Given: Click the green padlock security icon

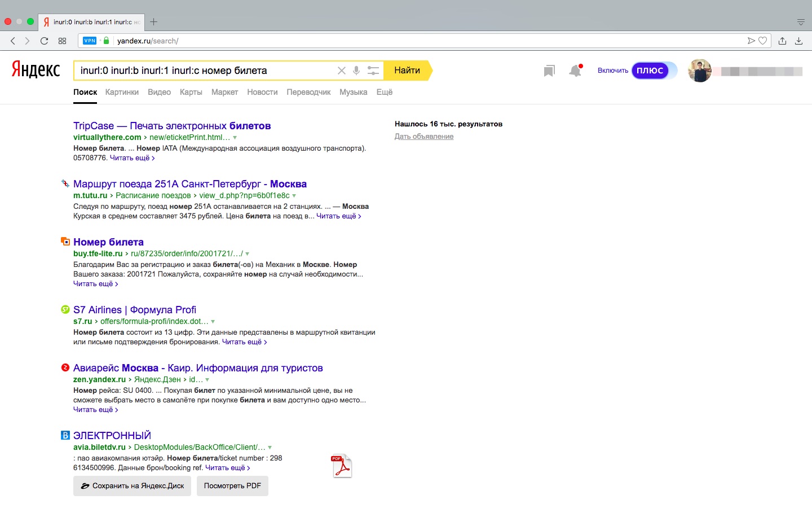Looking at the screenshot, I should [106, 41].
